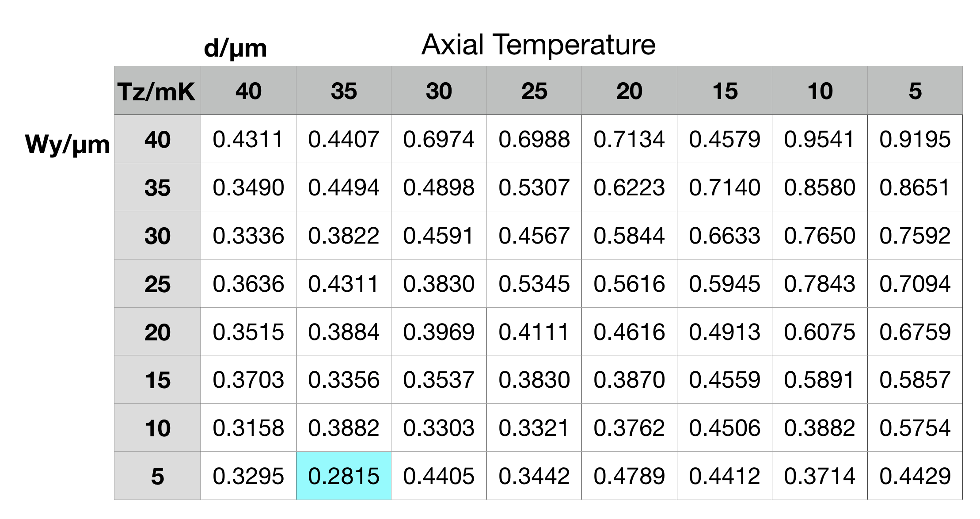Viewport: 980px width, 519px height.
Task: Click the 0.3295 cell in bottom row
Action: (x=248, y=476)
